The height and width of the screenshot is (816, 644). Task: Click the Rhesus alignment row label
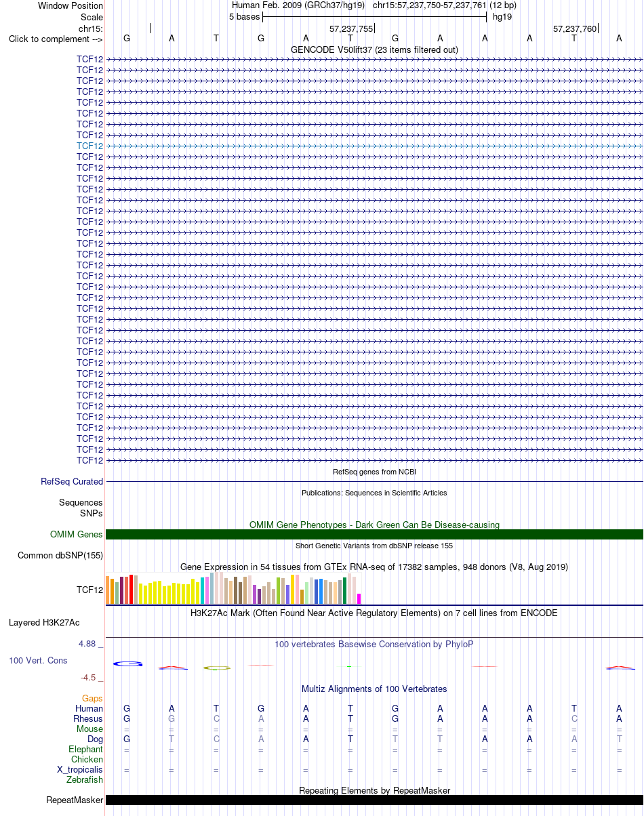point(88,718)
